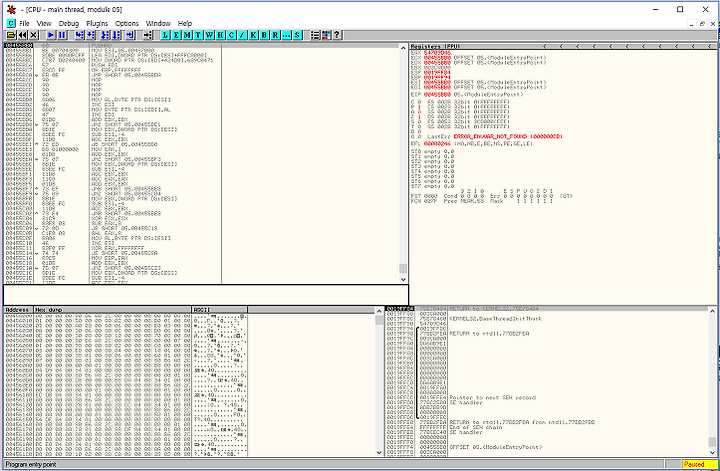
Task: Click disassembly pane scroll down arrow
Action: 403,279
